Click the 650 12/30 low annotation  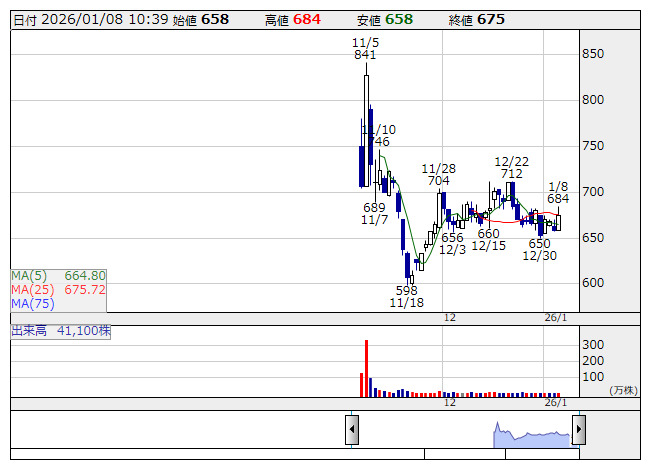[x=539, y=249]
